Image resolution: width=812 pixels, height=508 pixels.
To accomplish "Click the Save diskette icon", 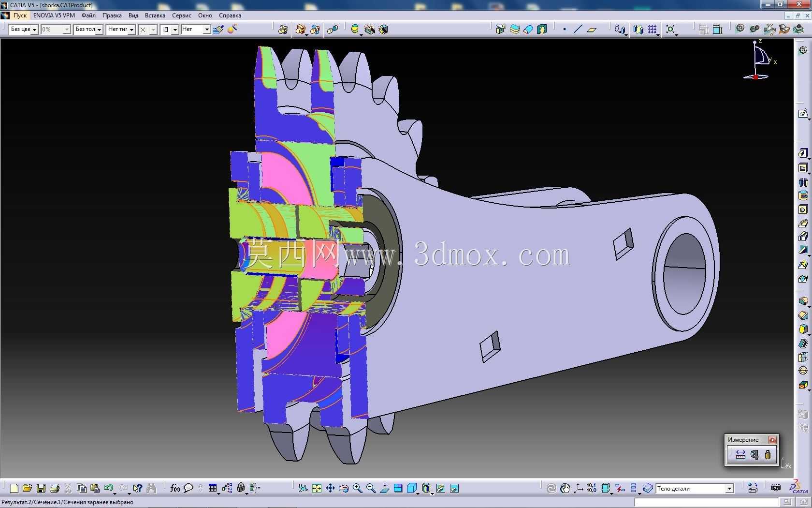I will click(x=41, y=488).
